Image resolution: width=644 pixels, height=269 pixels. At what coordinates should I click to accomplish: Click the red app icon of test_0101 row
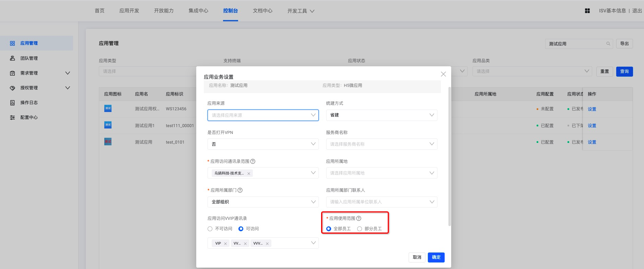click(x=108, y=142)
